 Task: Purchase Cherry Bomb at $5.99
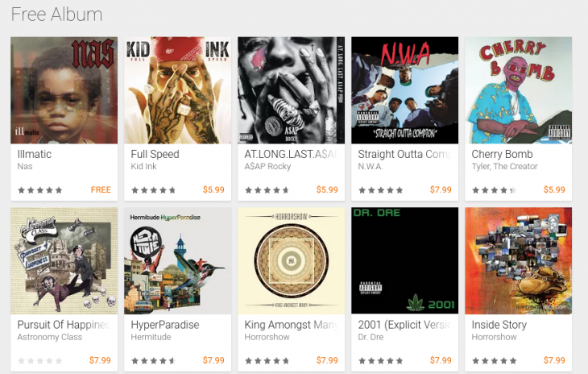tap(554, 189)
